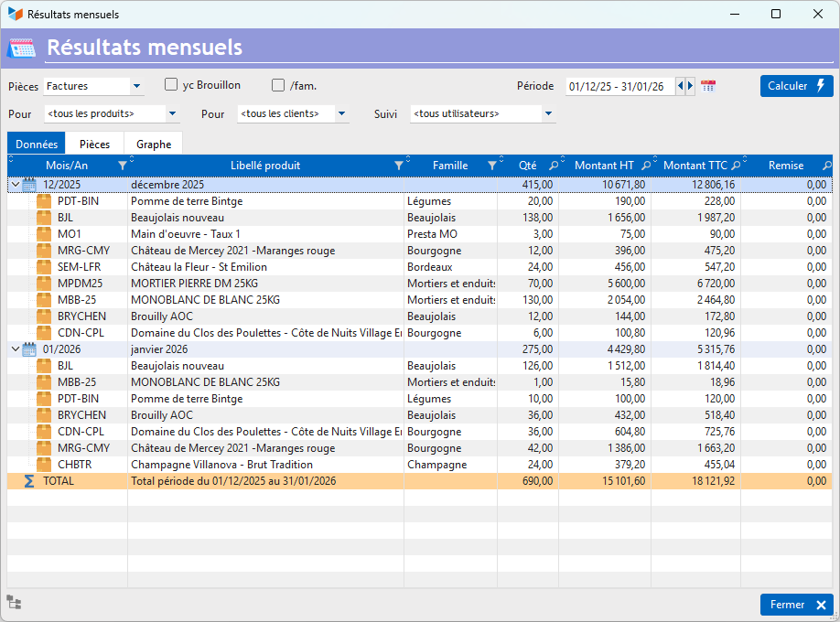Click the Période date range field
Image resolution: width=840 pixels, height=622 pixels.
619,87
